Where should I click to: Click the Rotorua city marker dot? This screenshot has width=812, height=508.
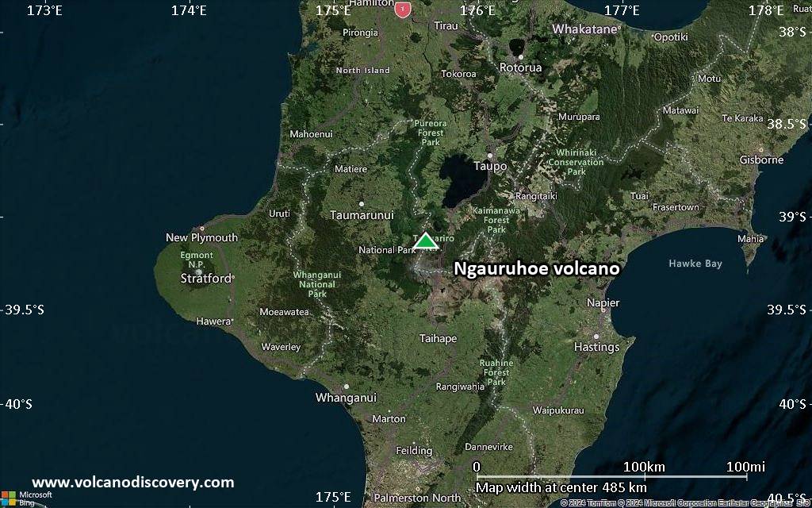519,56
